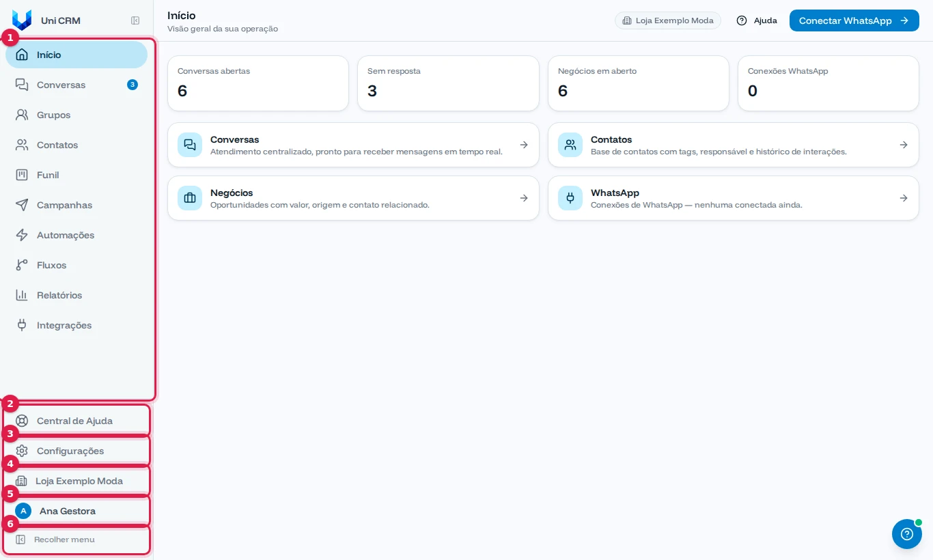Open Relatórios from the sidebar

click(76, 295)
